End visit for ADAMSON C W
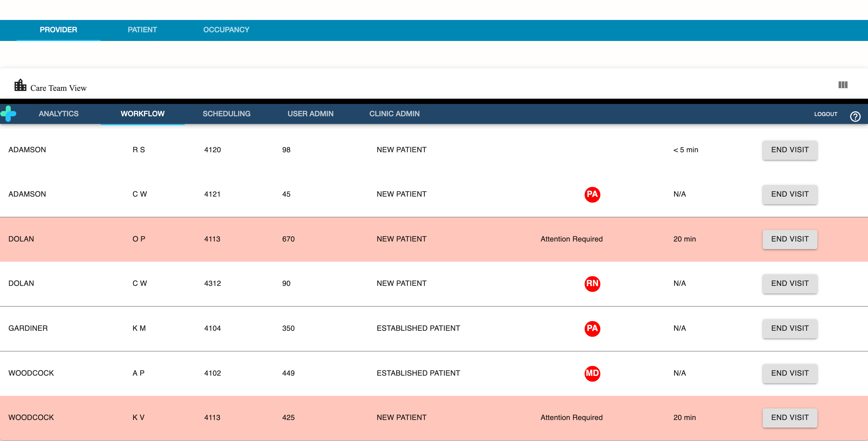The height and width of the screenshot is (441, 868). coord(790,195)
